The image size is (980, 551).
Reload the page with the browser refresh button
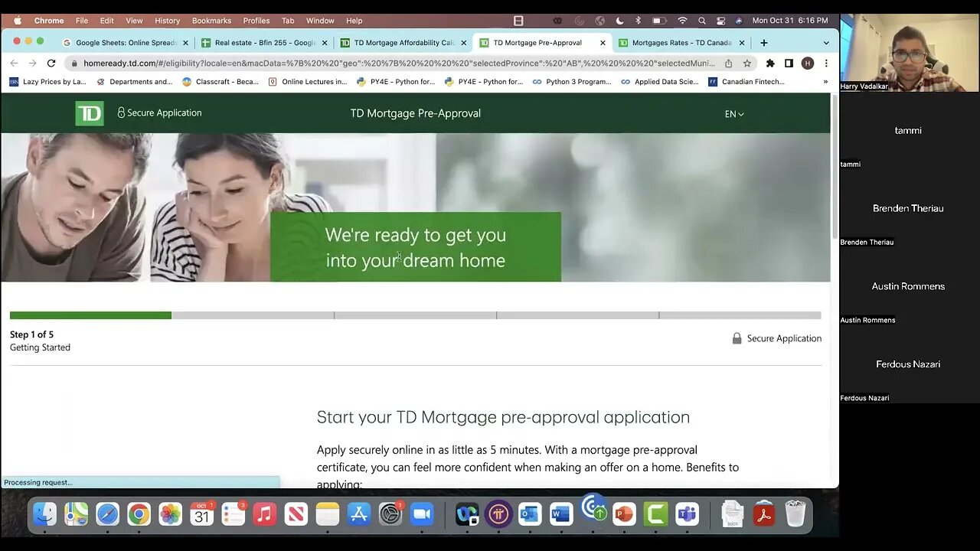tap(51, 64)
